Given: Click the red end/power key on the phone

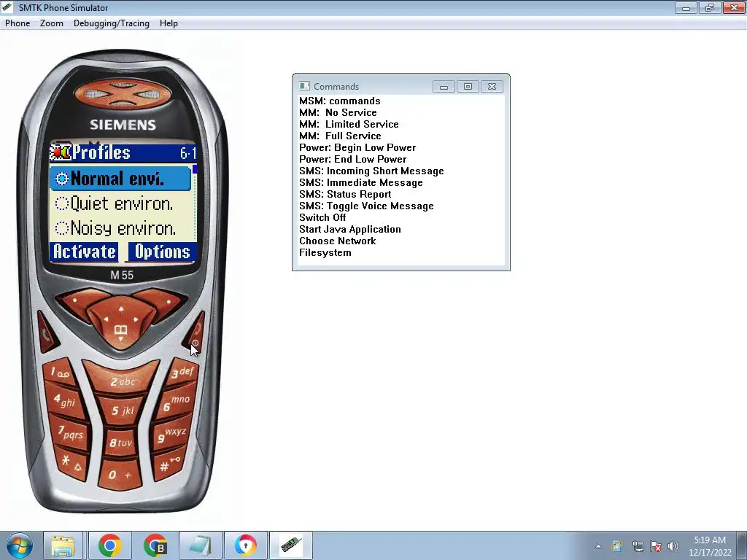Looking at the screenshot, I should point(196,332).
